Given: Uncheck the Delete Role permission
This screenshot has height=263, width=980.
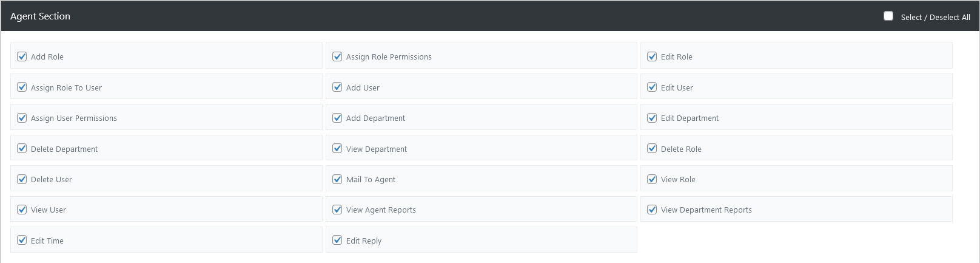Looking at the screenshot, I should (652, 149).
